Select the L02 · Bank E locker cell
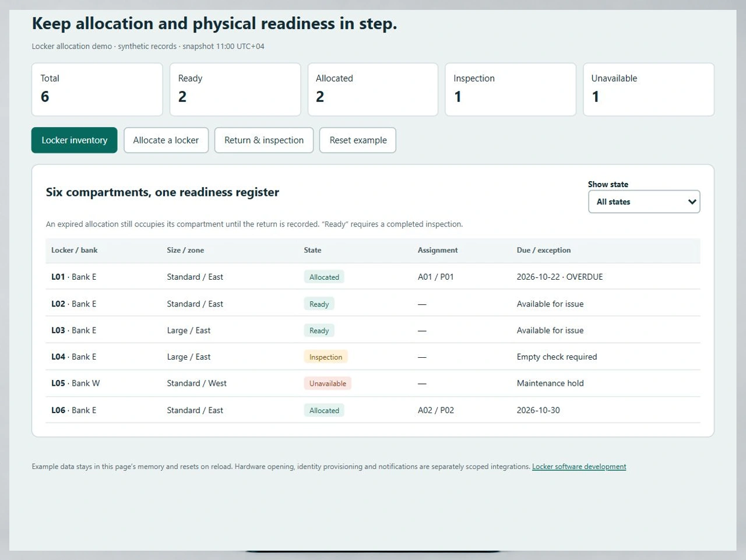This screenshot has height=560, width=746. (x=74, y=304)
